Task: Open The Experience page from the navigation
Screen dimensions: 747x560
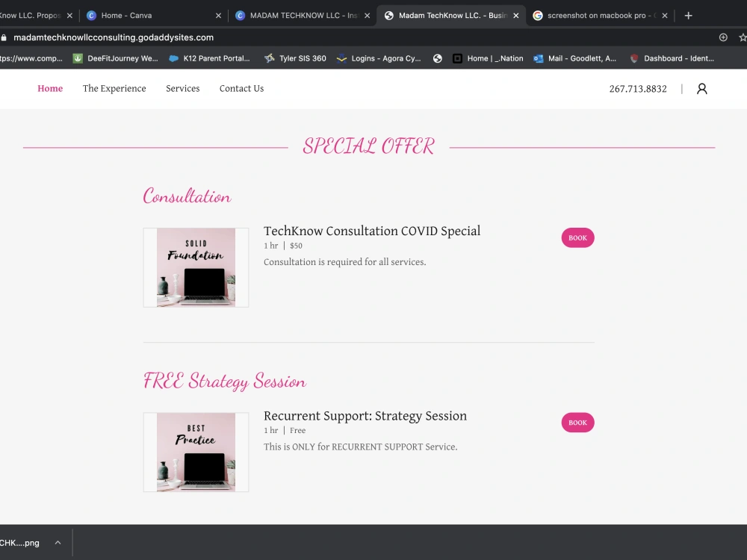Action: 114,88
